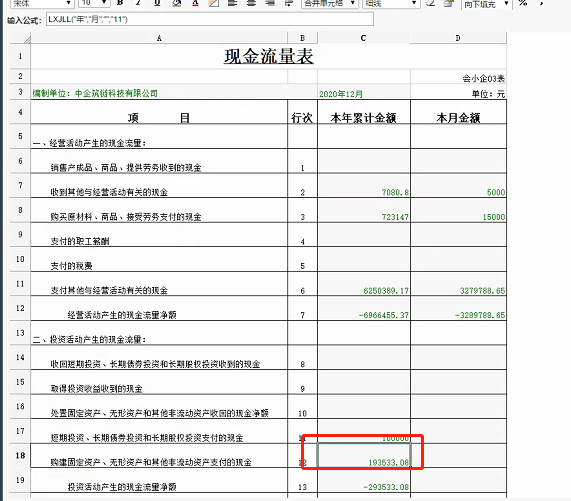Open the font size dropdown
This screenshot has height=501, width=571.
click(94, 3)
